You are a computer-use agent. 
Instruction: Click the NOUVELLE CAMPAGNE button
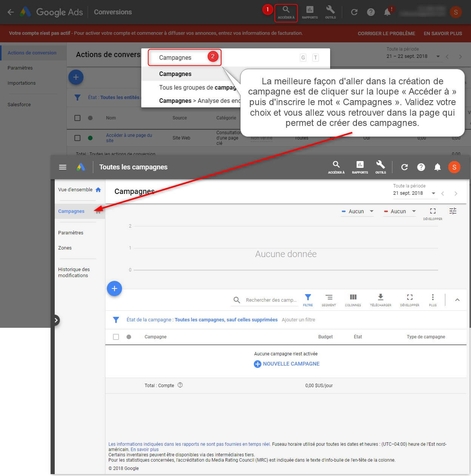tap(287, 364)
